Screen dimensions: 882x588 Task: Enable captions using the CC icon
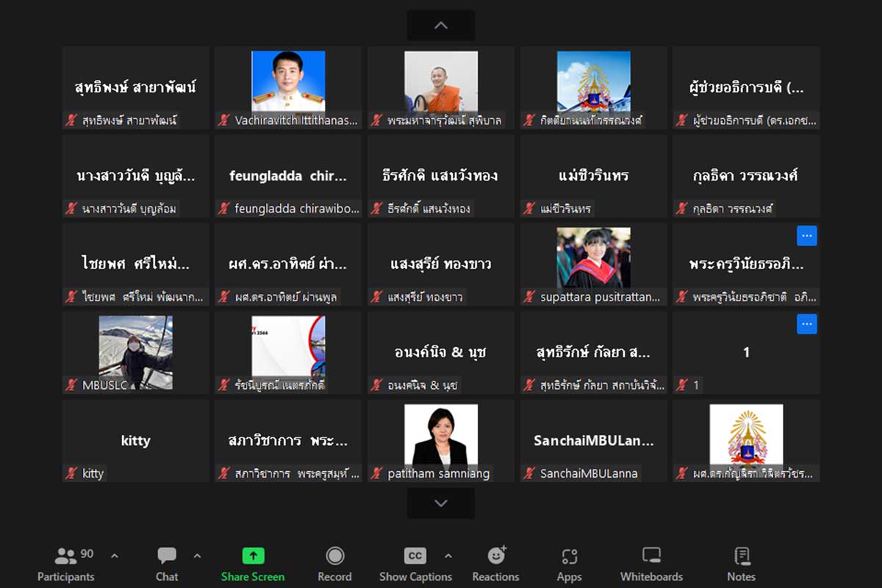pos(415,556)
